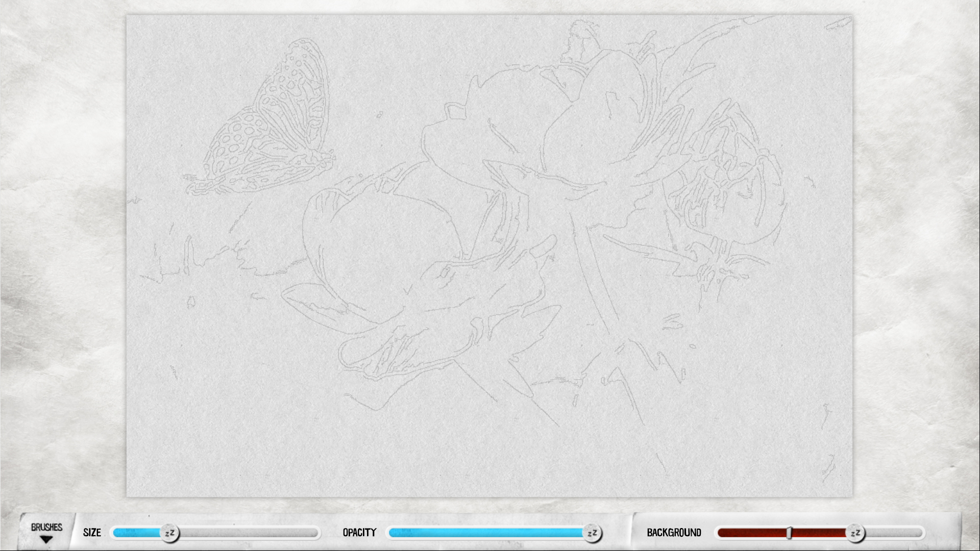Click the empty grey part of Size slider
The image size is (980, 551).
248,533
